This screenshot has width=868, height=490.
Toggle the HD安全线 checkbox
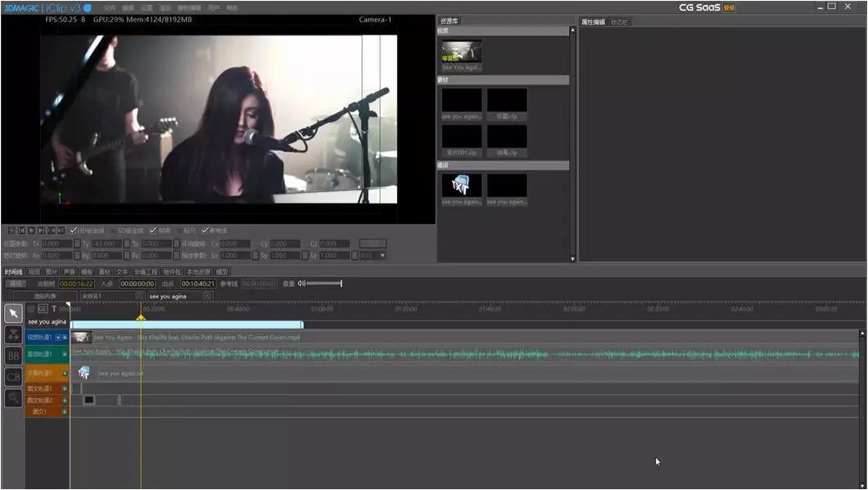pos(74,230)
